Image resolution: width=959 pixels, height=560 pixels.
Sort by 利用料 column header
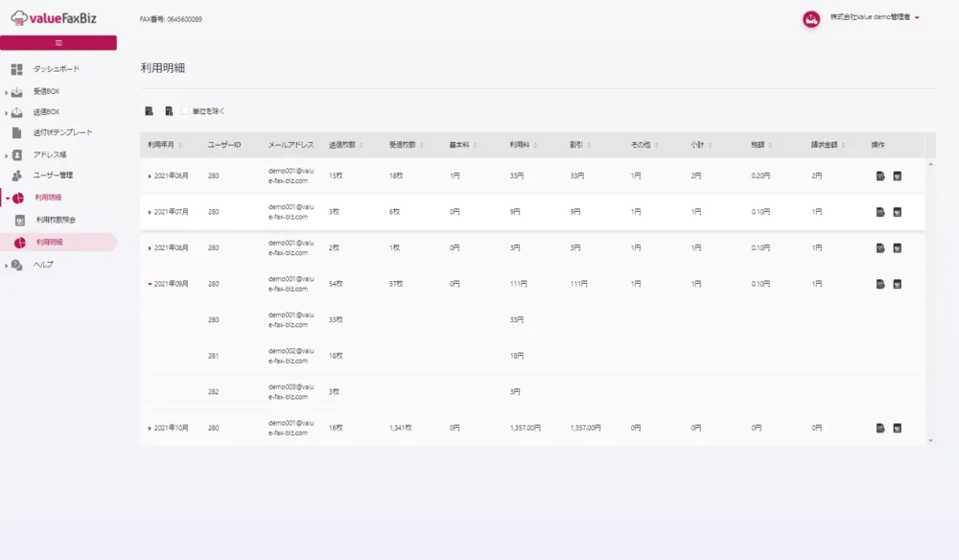coord(524,145)
